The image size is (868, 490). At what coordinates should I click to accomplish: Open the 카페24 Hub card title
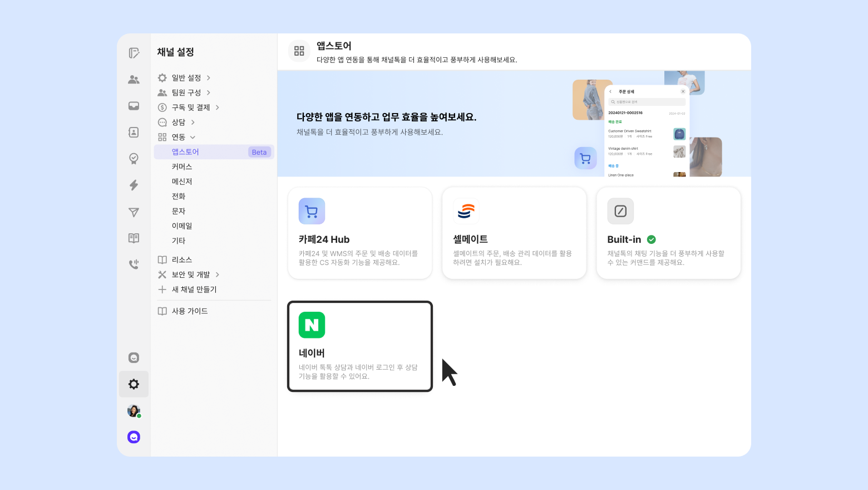tap(324, 239)
